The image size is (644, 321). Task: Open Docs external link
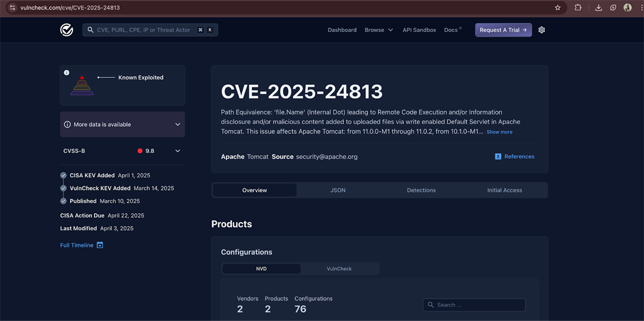pos(452,30)
